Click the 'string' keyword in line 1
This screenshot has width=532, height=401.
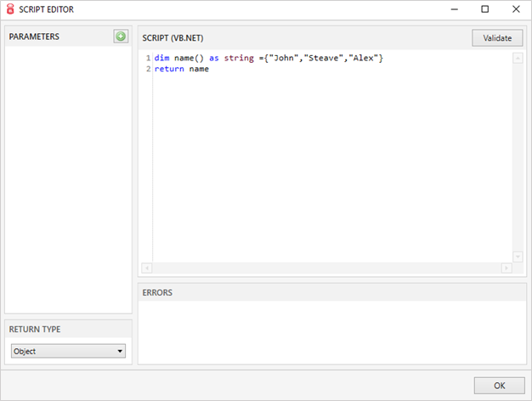(x=239, y=59)
